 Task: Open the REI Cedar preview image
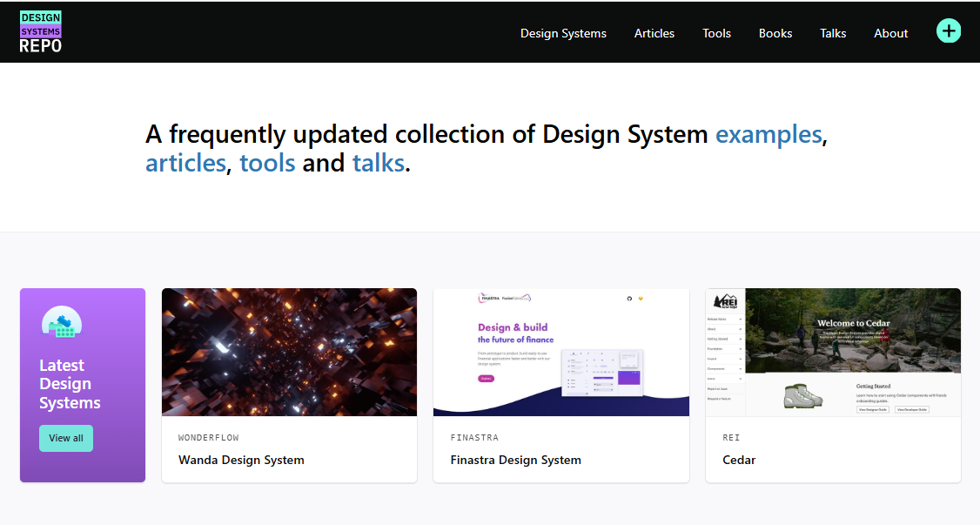point(833,352)
